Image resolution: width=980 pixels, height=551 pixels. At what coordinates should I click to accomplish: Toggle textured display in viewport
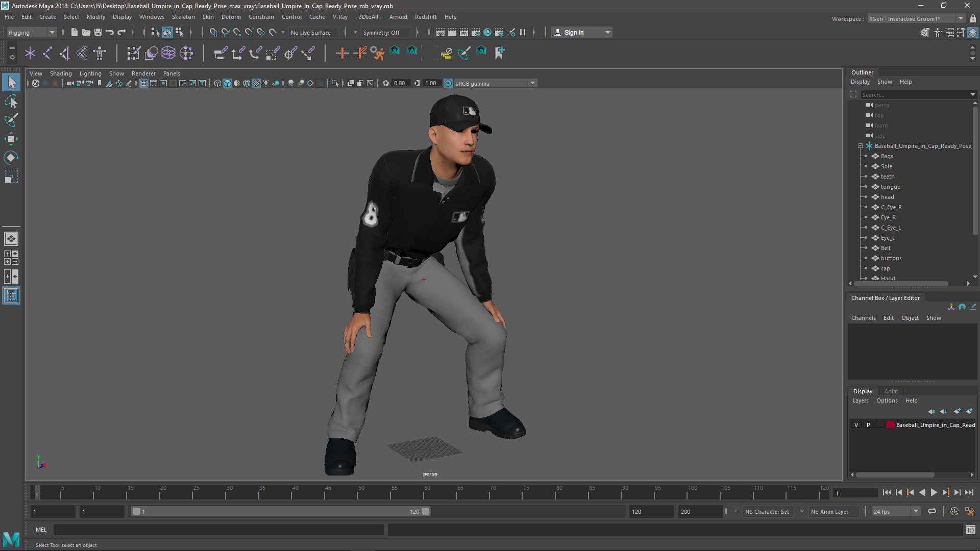pyautogui.click(x=256, y=83)
